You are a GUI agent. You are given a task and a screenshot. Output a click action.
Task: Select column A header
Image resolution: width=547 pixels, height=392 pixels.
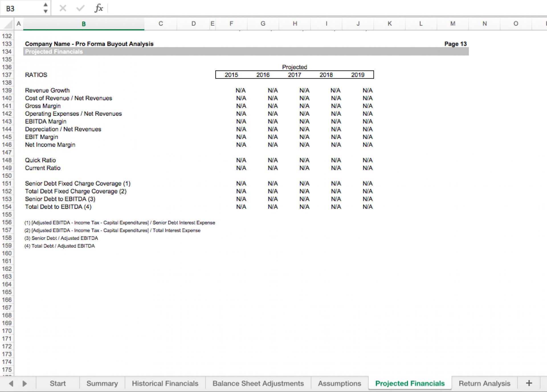pos(19,24)
